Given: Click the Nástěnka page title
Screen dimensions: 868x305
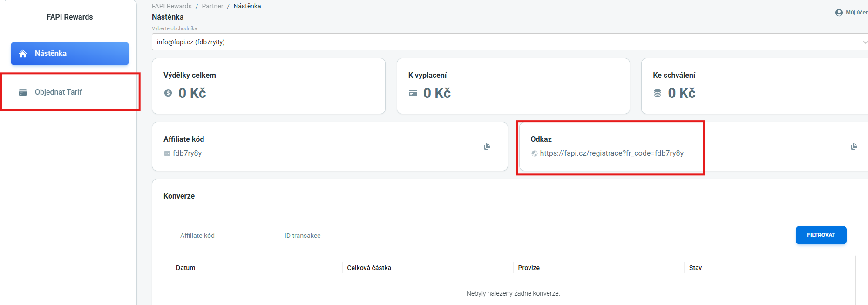Looking at the screenshot, I should [x=168, y=17].
